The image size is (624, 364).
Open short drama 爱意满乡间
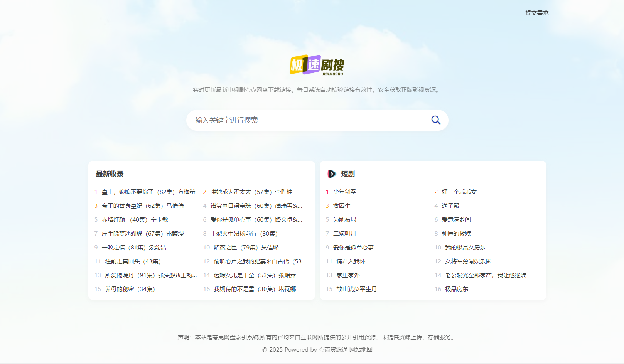457,220
